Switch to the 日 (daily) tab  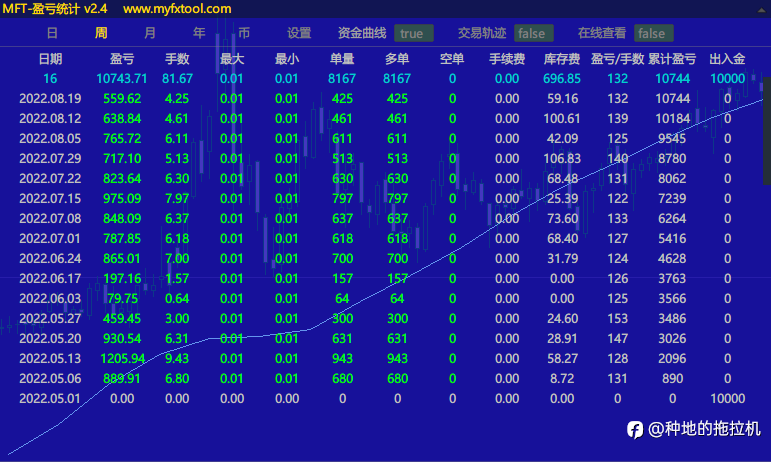click(x=52, y=33)
